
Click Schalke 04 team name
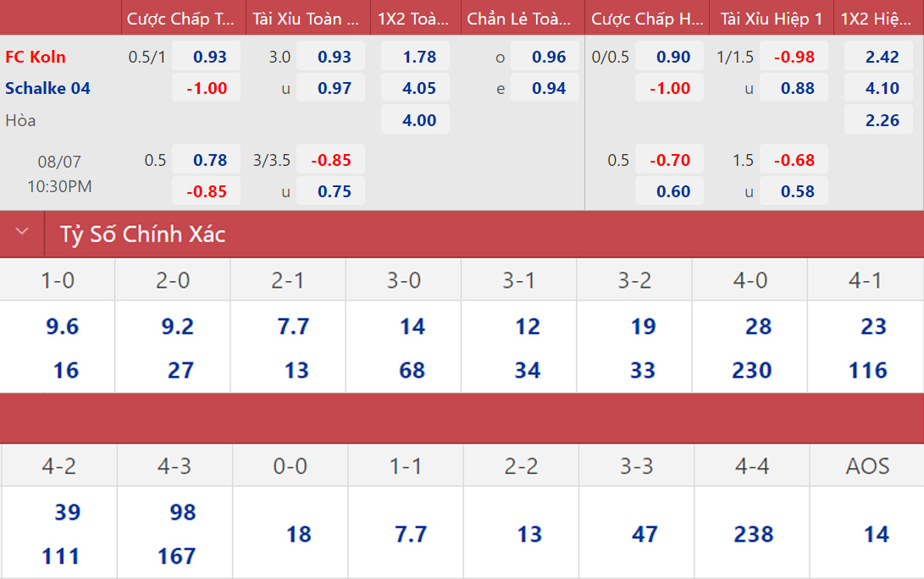47,88
